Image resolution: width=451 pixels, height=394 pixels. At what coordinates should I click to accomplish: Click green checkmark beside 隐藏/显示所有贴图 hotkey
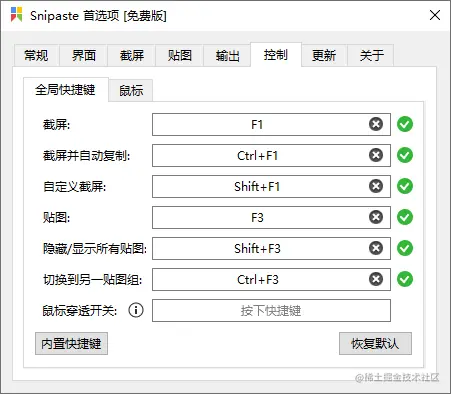(405, 248)
